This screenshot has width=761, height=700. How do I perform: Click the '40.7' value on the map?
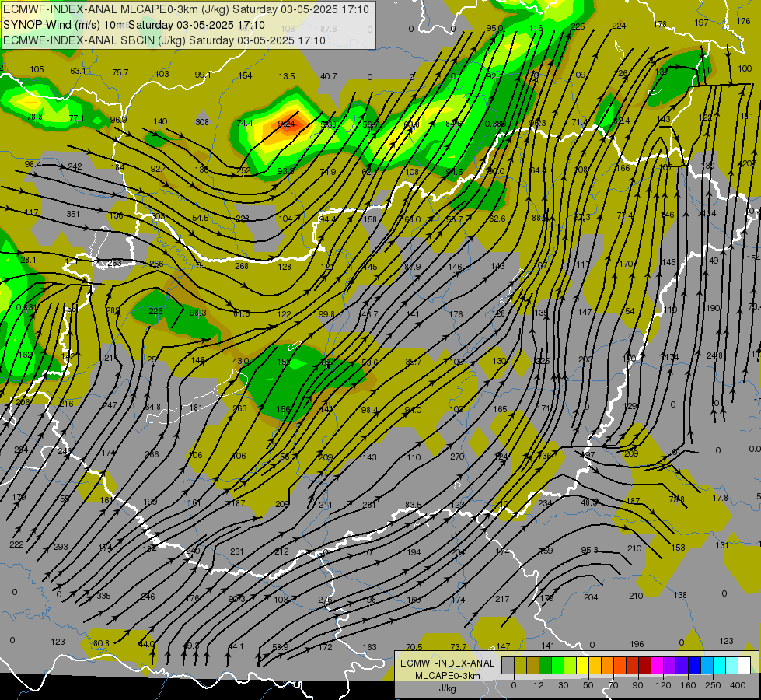click(x=329, y=76)
